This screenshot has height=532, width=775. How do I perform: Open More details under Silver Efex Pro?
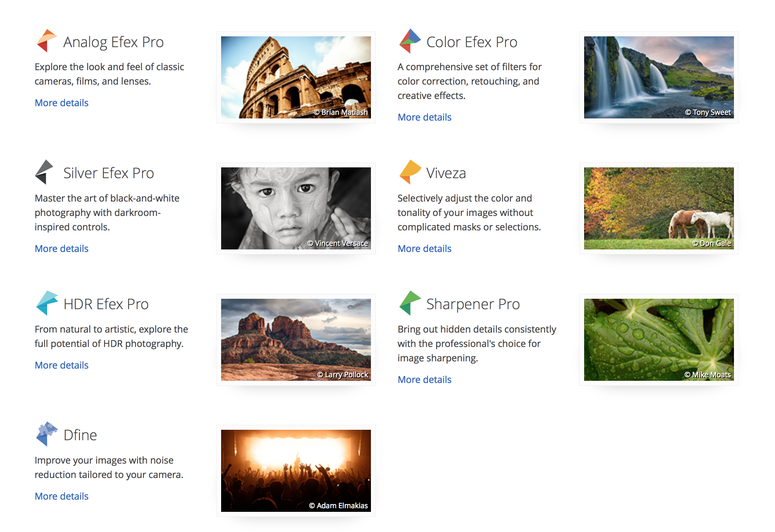[x=62, y=249]
